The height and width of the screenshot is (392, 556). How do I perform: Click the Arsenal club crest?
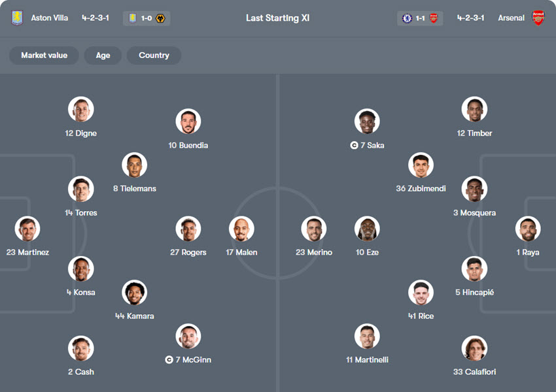(x=538, y=18)
